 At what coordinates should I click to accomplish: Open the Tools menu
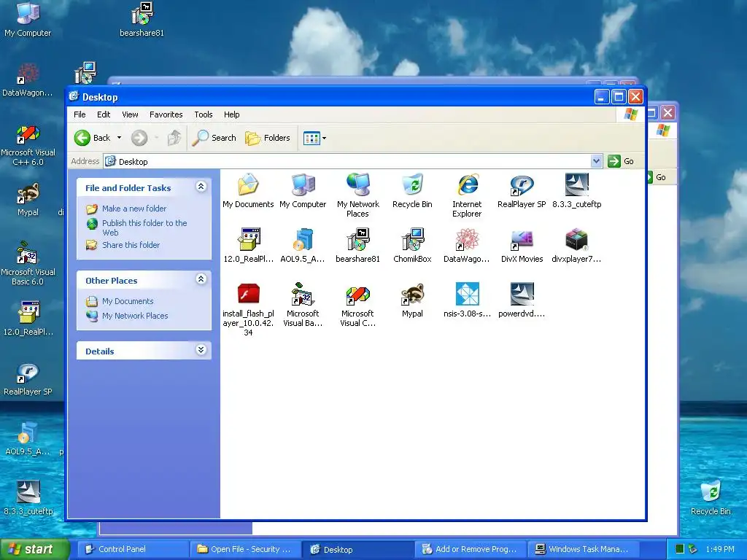[204, 114]
